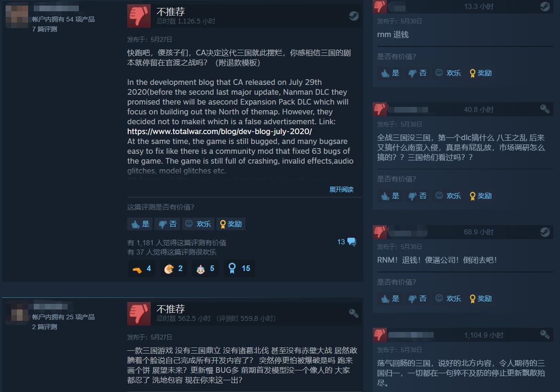The image size is (560, 392).
Task: Click Steam icon on 68.9 小时 review
Action: pos(545,232)
